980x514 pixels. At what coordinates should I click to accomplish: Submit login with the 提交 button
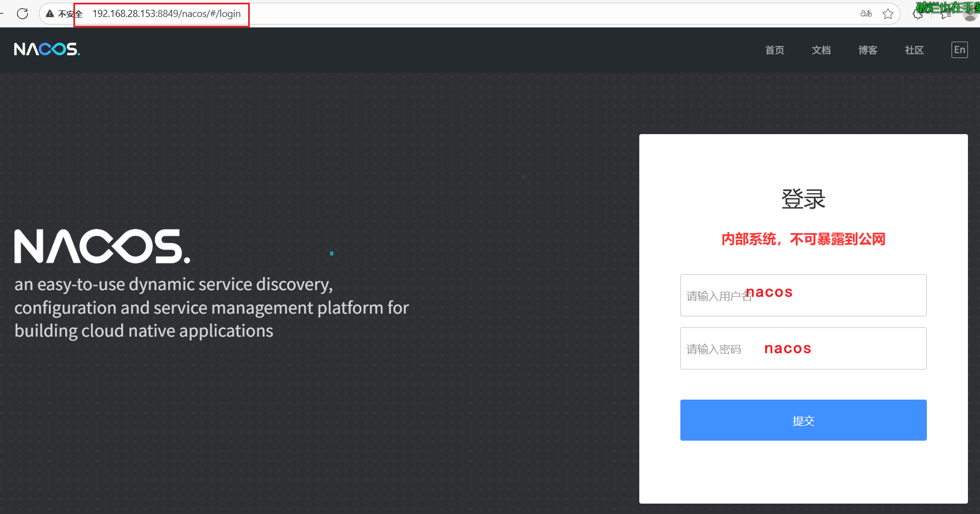point(803,420)
